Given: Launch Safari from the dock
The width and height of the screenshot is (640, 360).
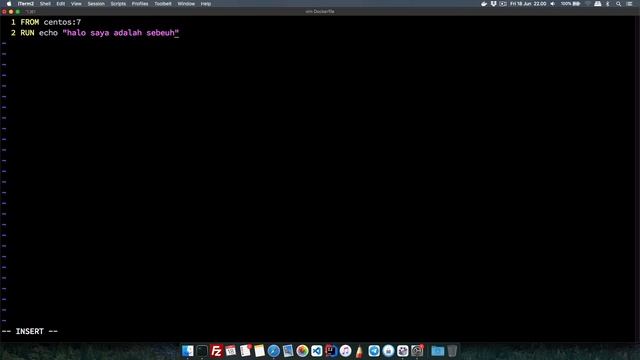Looking at the screenshot, I should (x=273, y=351).
